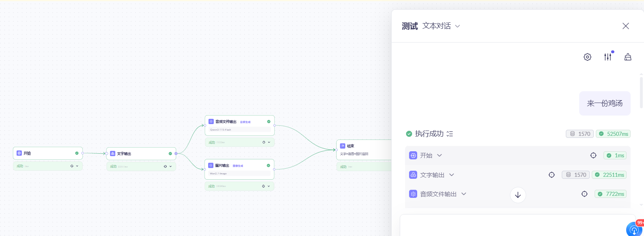Click the 文字输出 node icon on canvas
Image resolution: width=644 pixels, height=236 pixels.
pyautogui.click(x=113, y=154)
